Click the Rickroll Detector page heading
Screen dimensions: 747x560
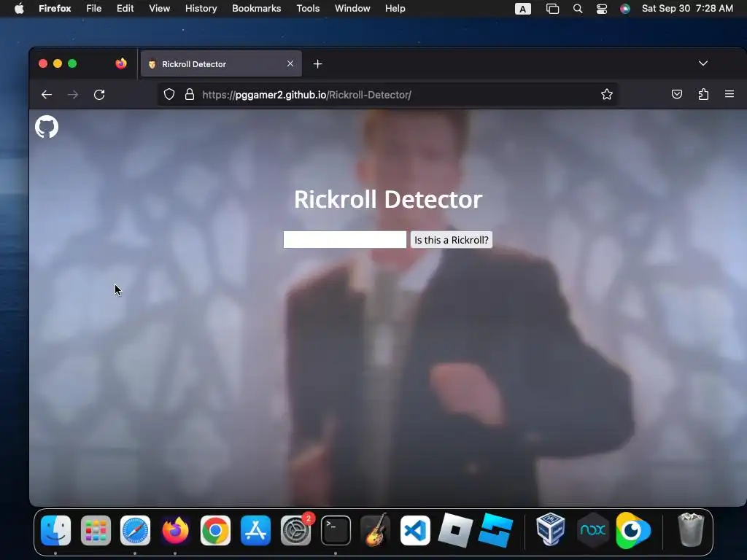click(x=388, y=199)
